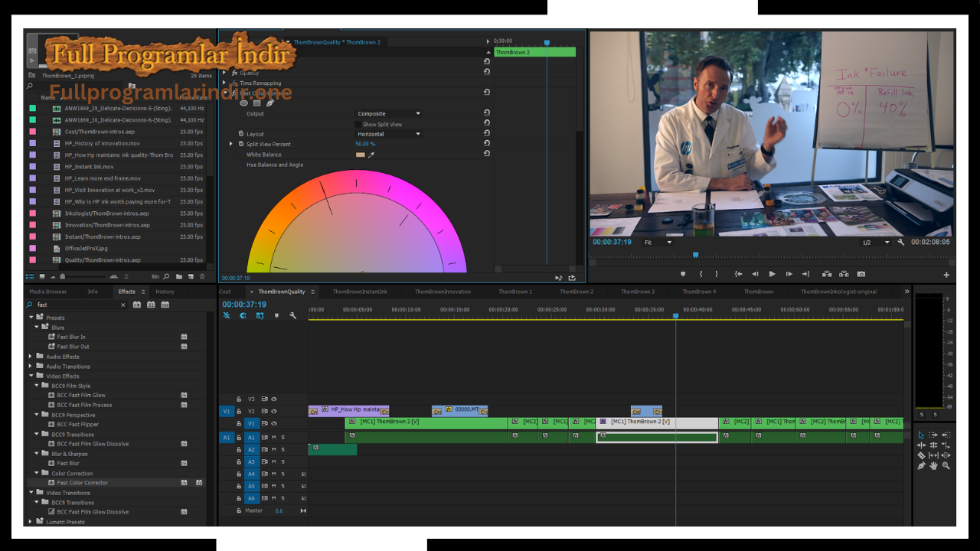Viewport: 980px width, 551px height.
Task: Step back one frame in Program Monitor
Action: [755, 274]
